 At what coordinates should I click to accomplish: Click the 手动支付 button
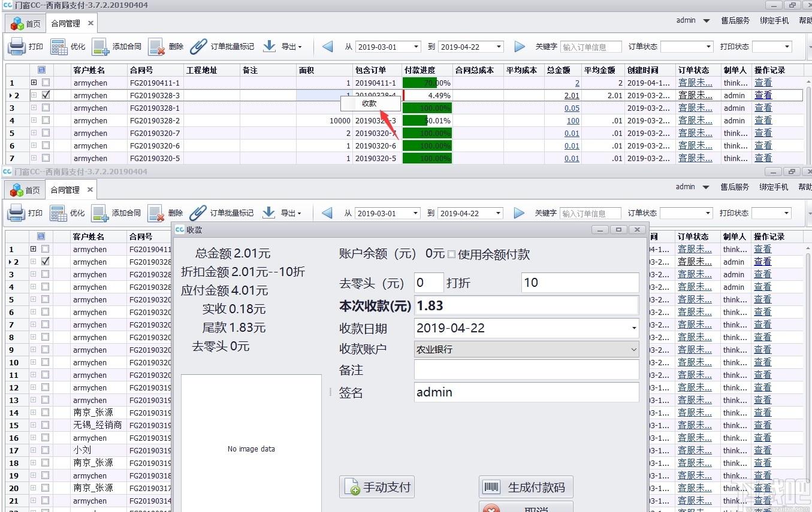click(377, 487)
